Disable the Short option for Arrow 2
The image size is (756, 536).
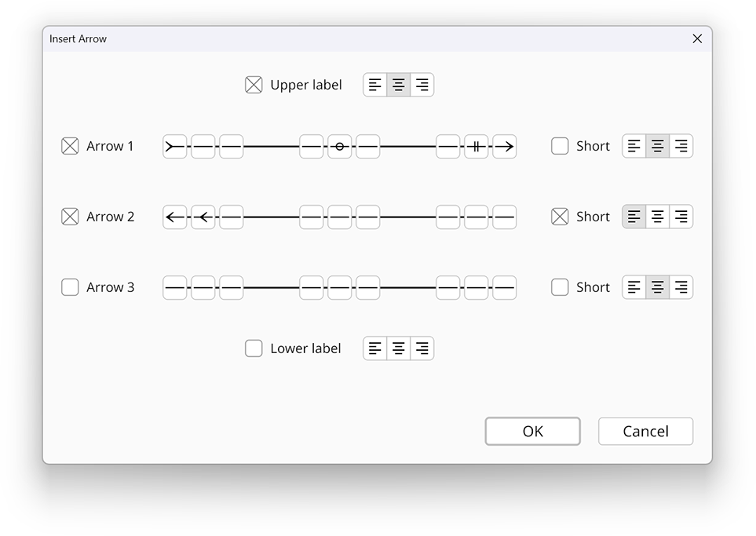coord(559,217)
